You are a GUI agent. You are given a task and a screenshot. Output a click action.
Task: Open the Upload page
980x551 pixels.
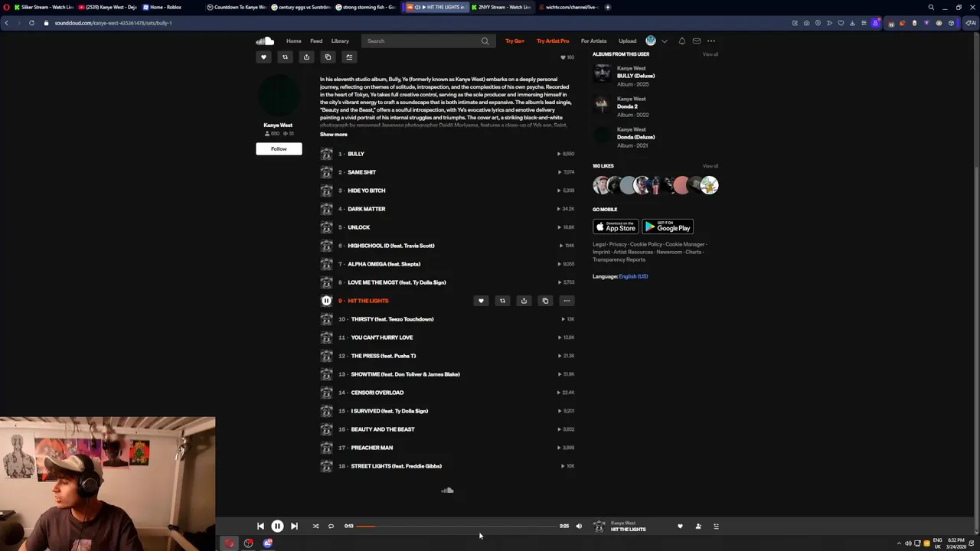[627, 41]
